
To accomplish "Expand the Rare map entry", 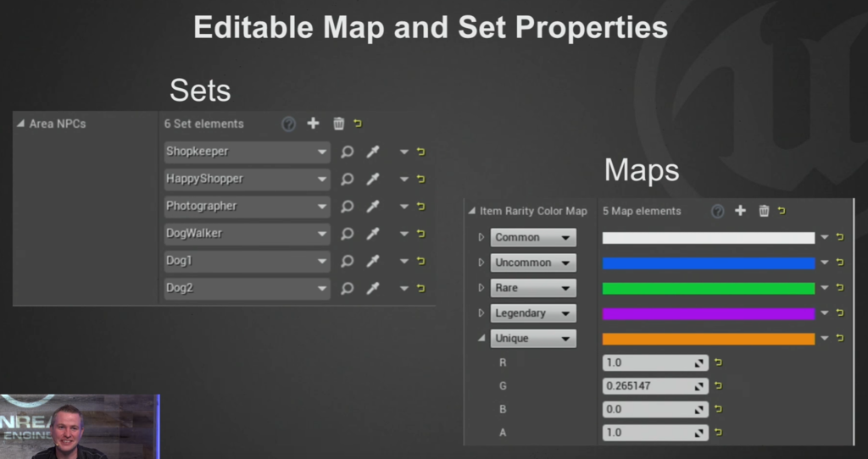I will click(x=481, y=288).
